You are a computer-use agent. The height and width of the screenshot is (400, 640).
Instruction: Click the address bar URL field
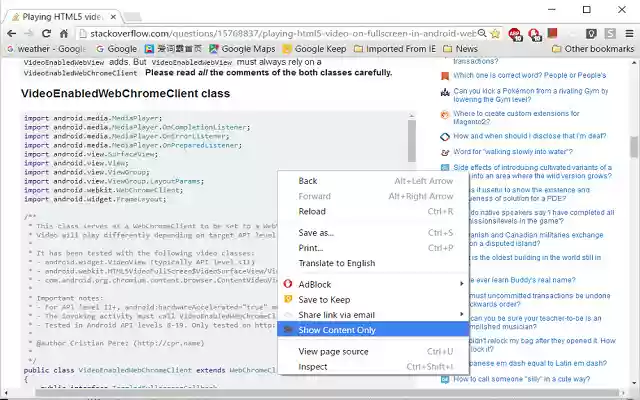click(282, 33)
